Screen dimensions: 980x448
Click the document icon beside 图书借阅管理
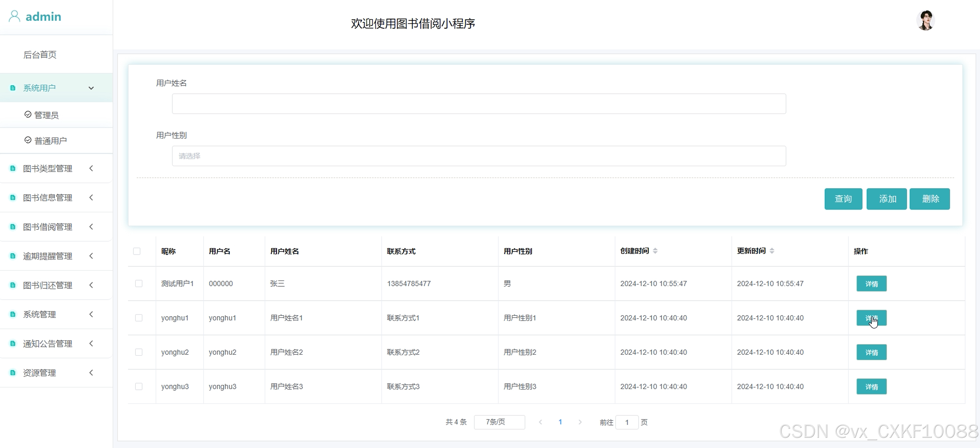[13, 227]
